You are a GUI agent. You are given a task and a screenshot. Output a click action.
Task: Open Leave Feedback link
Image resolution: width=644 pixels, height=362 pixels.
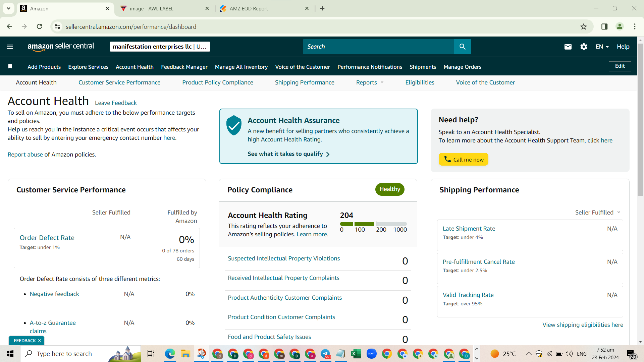pos(116,103)
